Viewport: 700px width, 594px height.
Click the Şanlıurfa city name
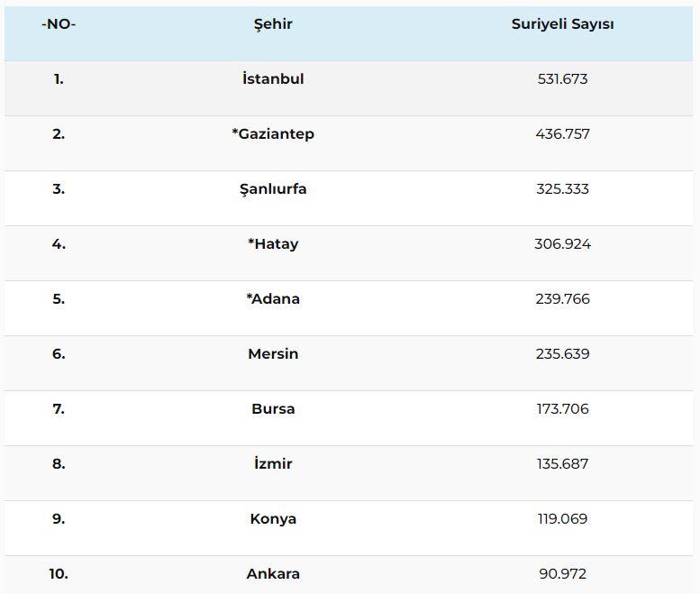pyautogui.click(x=273, y=189)
